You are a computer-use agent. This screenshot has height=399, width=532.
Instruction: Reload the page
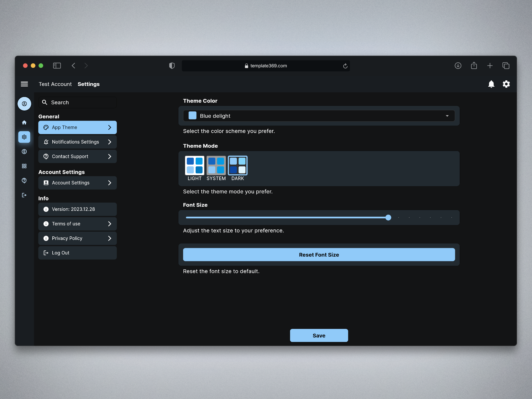pos(345,66)
